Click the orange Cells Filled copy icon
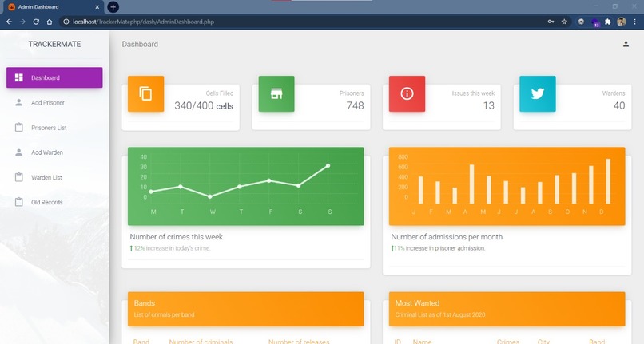 [x=145, y=93]
